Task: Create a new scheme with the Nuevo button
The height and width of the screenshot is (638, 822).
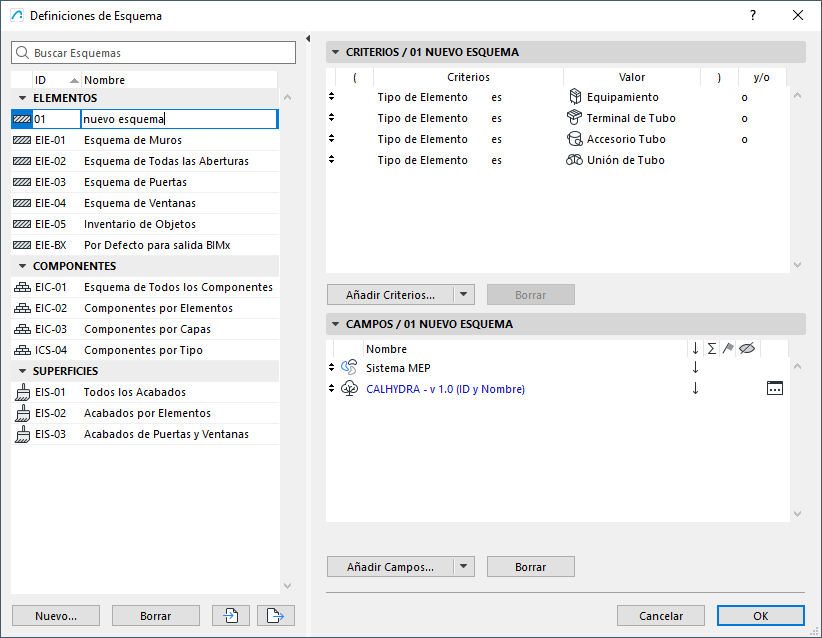Action: click(55, 615)
